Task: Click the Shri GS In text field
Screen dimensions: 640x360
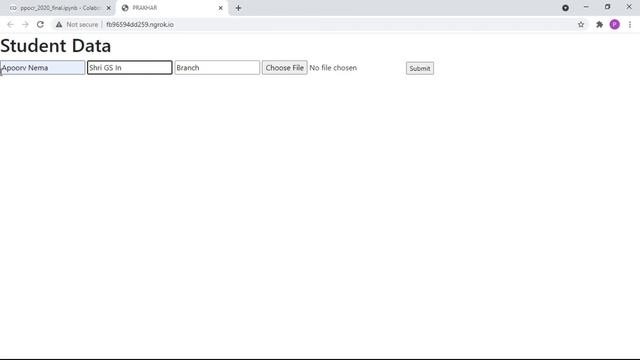Action: [x=130, y=68]
